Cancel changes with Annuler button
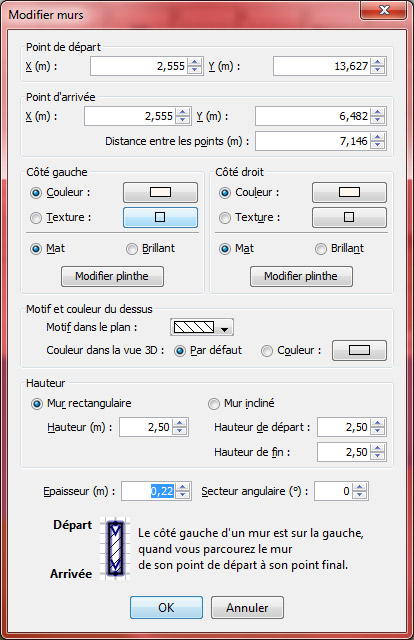This screenshot has height=640, width=414. (247, 607)
